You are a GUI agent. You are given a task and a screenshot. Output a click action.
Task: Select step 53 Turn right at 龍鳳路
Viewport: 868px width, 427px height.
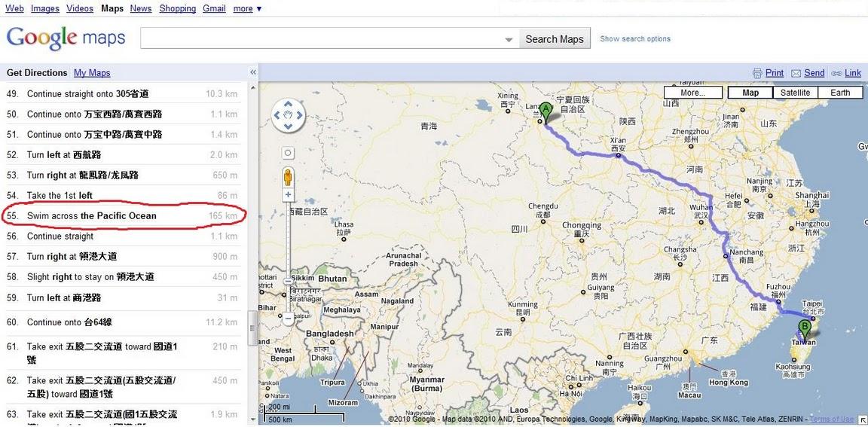[122, 175]
